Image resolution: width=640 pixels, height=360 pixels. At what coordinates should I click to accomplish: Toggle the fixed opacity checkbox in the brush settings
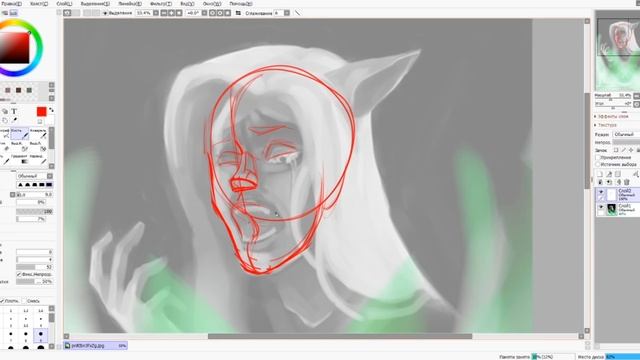point(19,274)
